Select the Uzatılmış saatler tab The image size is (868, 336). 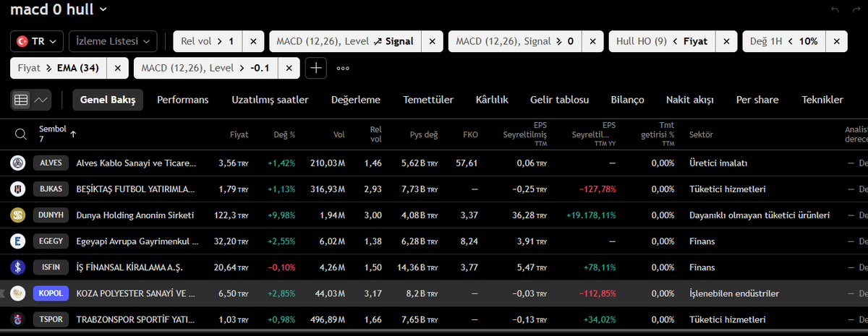[271, 100]
